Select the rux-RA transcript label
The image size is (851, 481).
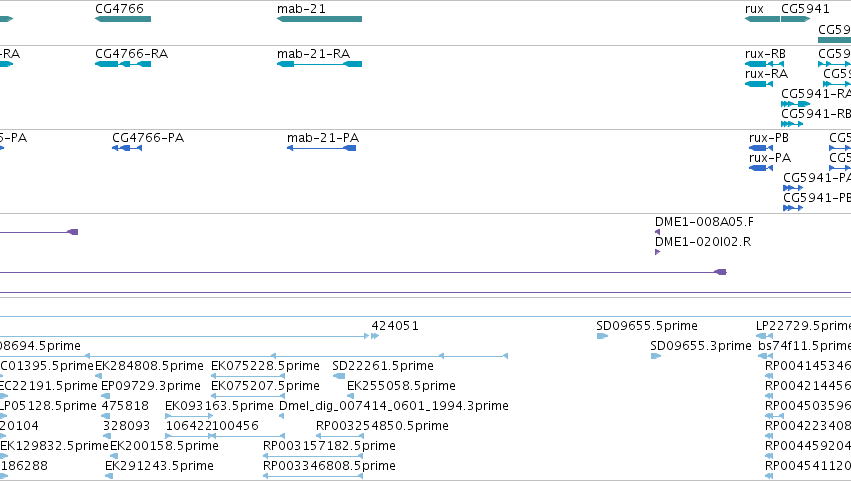(766, 74)
